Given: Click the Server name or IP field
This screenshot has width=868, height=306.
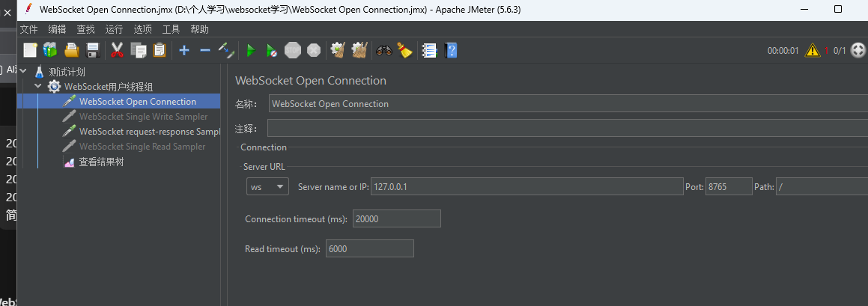Looking at the screenshot, I should (x=527, y=186).
